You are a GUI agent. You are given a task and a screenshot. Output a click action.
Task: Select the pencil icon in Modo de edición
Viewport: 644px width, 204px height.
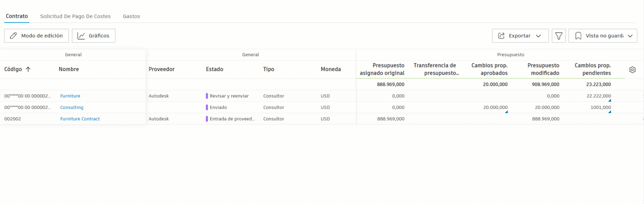pyautogui.click(x=13, y=36)
